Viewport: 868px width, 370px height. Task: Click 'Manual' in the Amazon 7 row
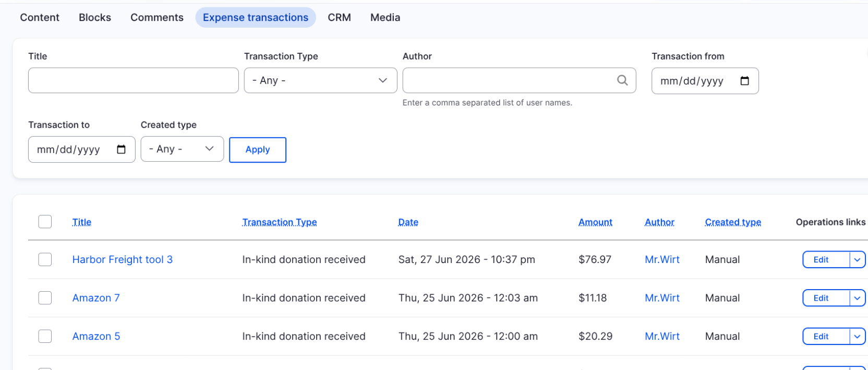[x=722, y=298]
